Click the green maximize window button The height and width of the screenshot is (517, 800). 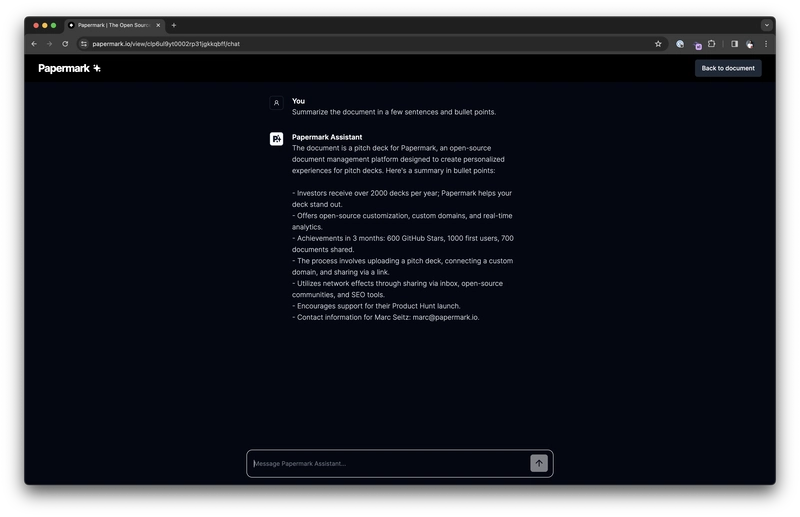click(53, 25)
